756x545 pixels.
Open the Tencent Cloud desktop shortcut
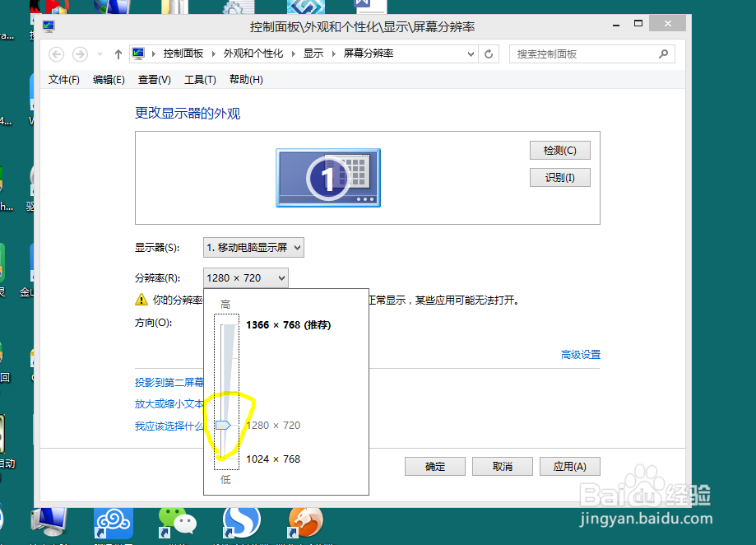114,524
